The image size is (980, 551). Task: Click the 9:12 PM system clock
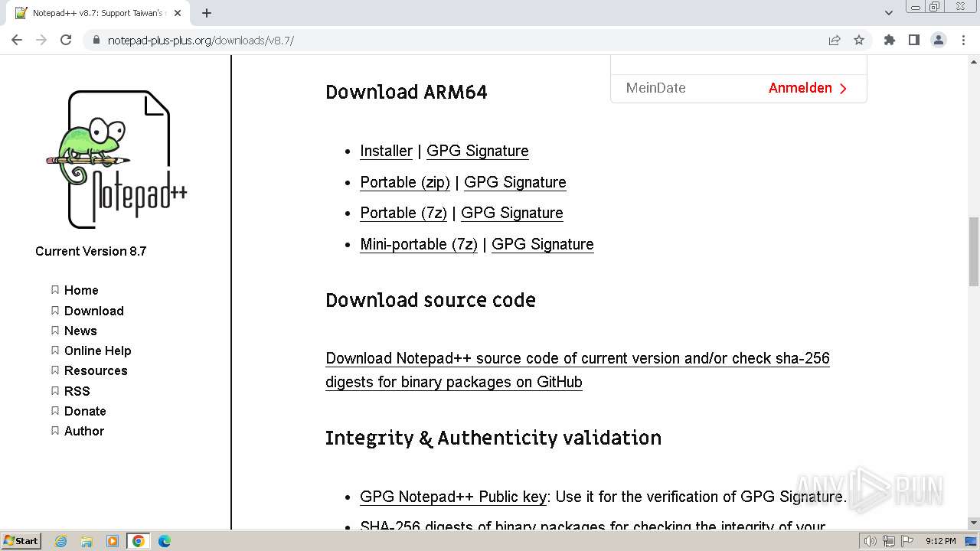pos(941,541)
